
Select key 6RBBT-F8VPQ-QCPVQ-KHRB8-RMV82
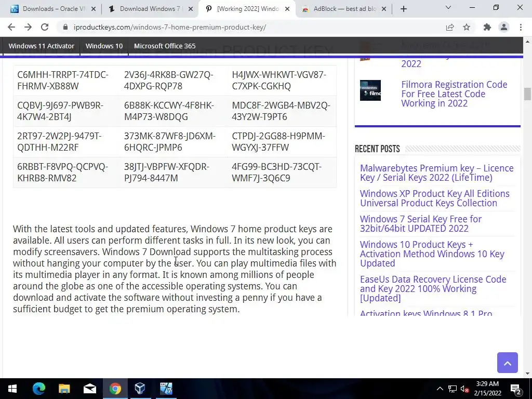[62, 172]
